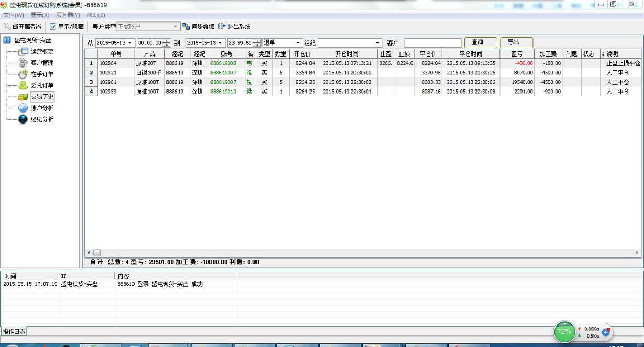Open the 从 start date dropdown
The width and height of the screenshot is (644, 347).
[x=130, y=43]
